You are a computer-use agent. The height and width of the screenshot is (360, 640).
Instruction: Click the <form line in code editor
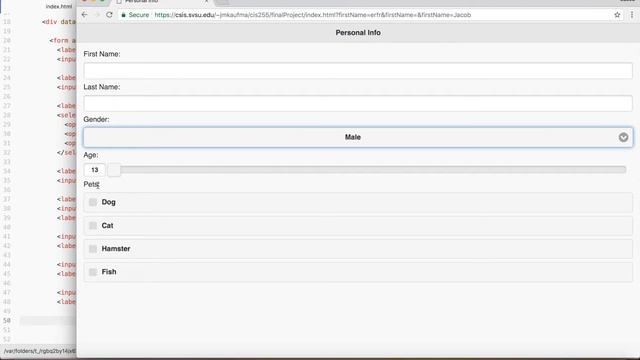point(62,40)
